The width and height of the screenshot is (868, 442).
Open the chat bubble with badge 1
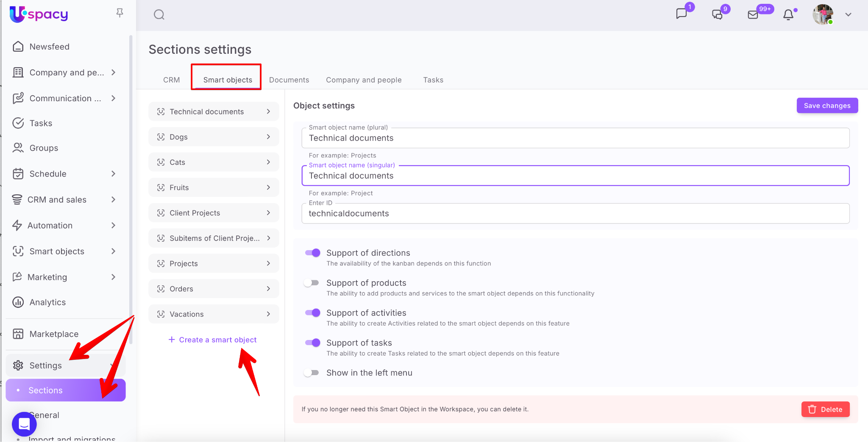[x=681, y=14]
